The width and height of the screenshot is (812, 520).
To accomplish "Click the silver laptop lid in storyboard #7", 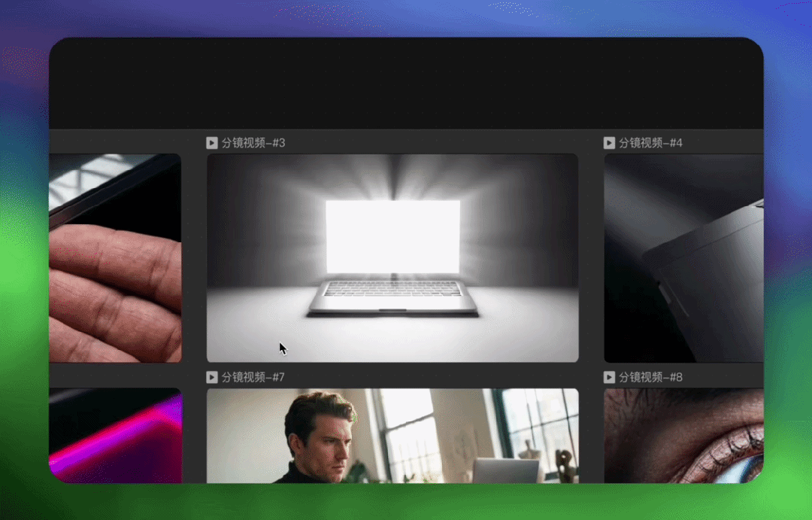I will click(x=505, y=470).
